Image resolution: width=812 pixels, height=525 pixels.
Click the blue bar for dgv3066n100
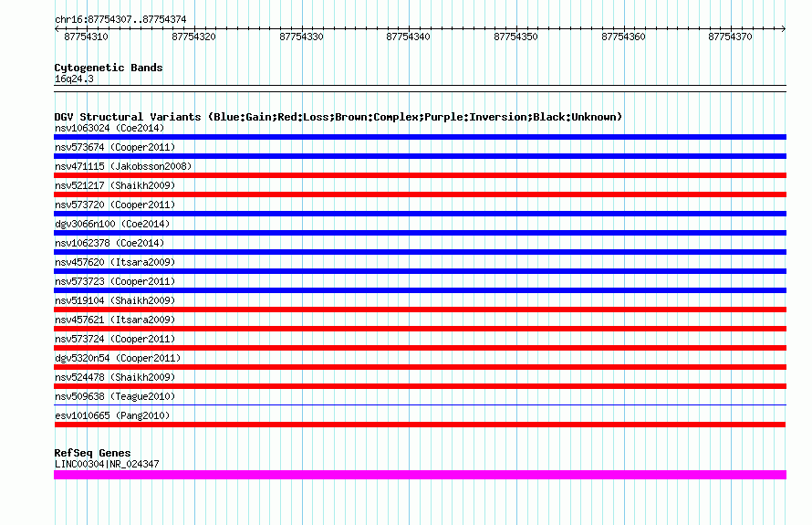(x=420, y=233)
